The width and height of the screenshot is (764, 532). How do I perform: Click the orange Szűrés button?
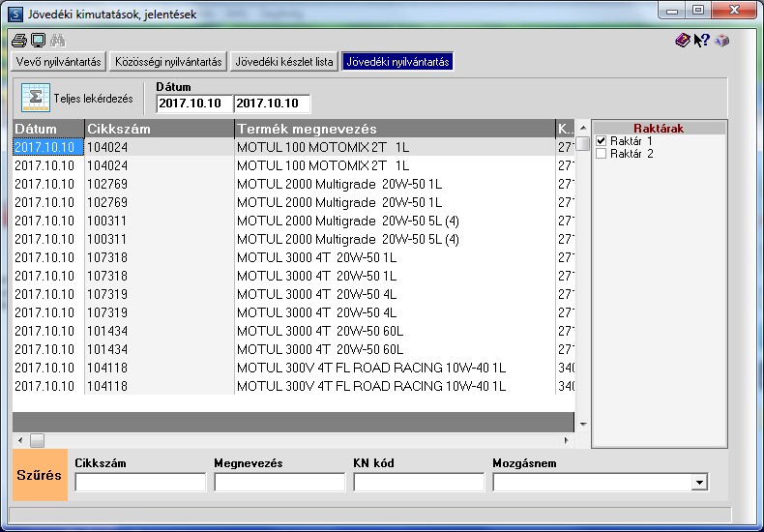pyautogui.click(x=40, y=475)
